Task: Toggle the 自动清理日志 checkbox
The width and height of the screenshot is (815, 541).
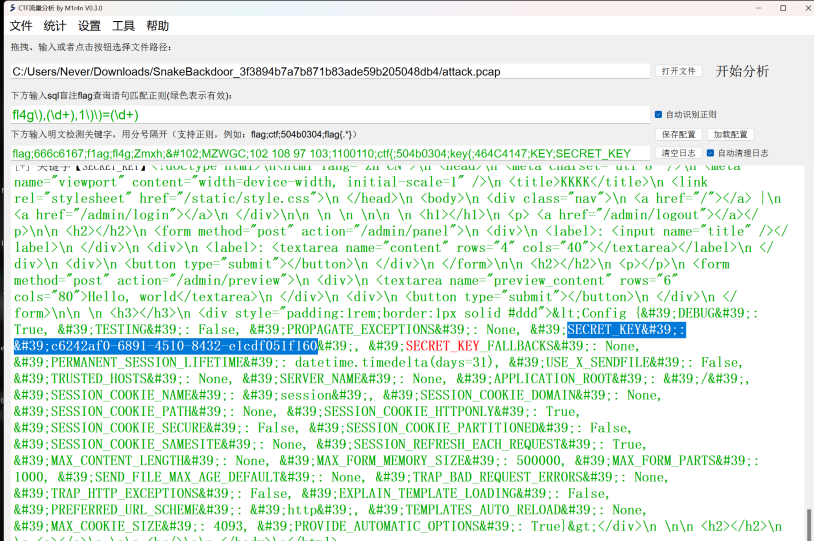Action: click(711, 153)
